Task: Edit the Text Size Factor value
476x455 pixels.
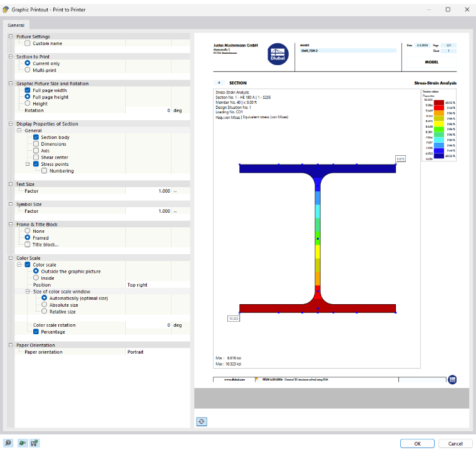Action: [148, 191]
